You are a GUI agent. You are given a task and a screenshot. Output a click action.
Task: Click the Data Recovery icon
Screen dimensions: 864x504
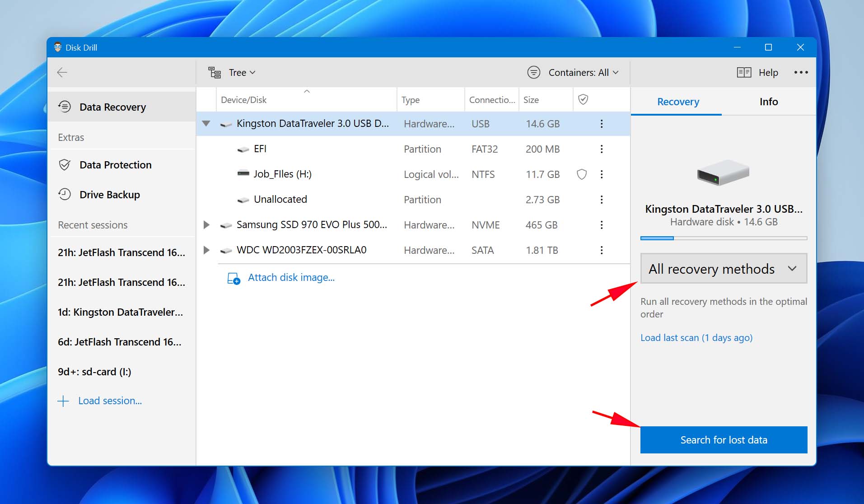point(65,107)
